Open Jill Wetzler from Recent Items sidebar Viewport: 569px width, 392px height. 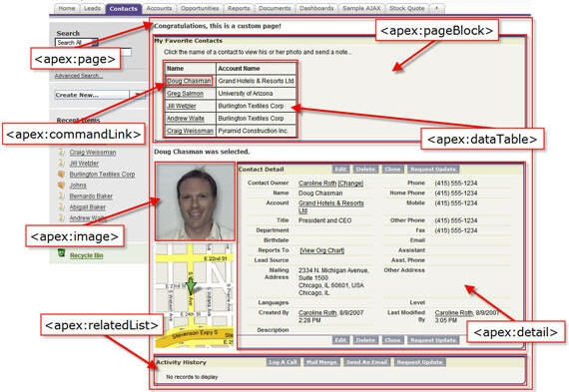tap(84, 164)
